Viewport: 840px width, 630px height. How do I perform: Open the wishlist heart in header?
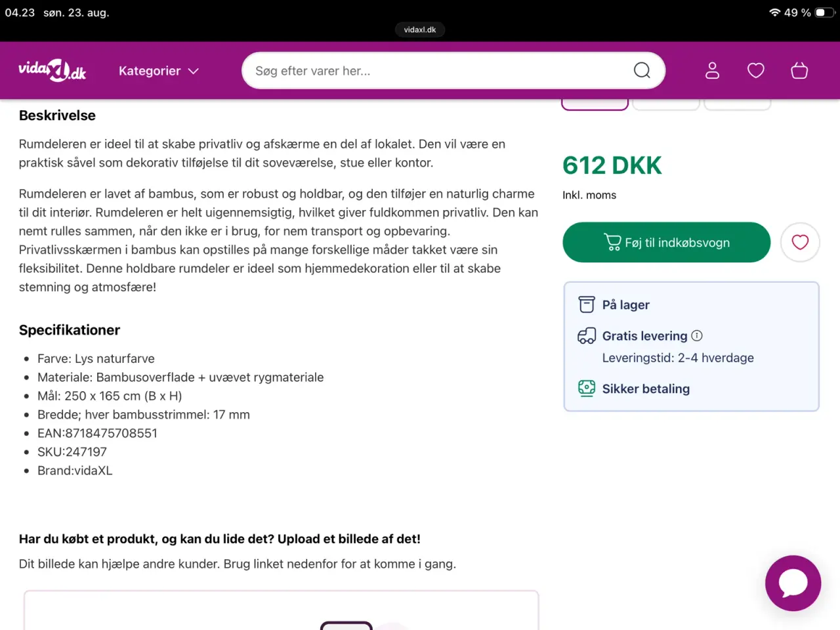(x=756, y=70)
